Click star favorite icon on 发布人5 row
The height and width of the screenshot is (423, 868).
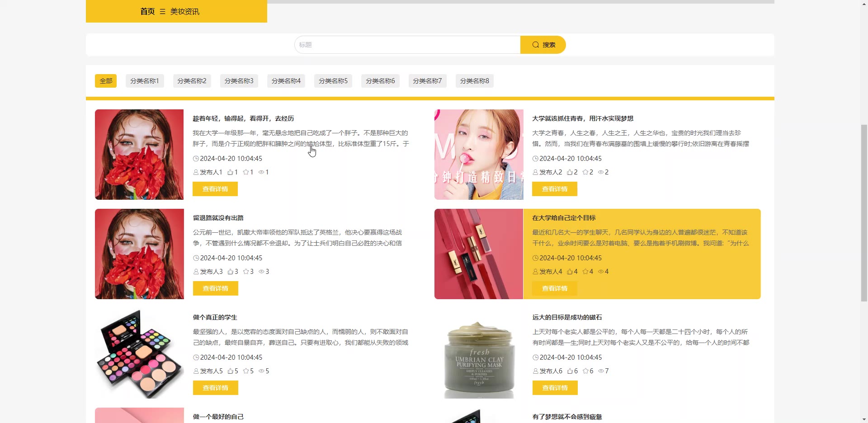point(246,371)
